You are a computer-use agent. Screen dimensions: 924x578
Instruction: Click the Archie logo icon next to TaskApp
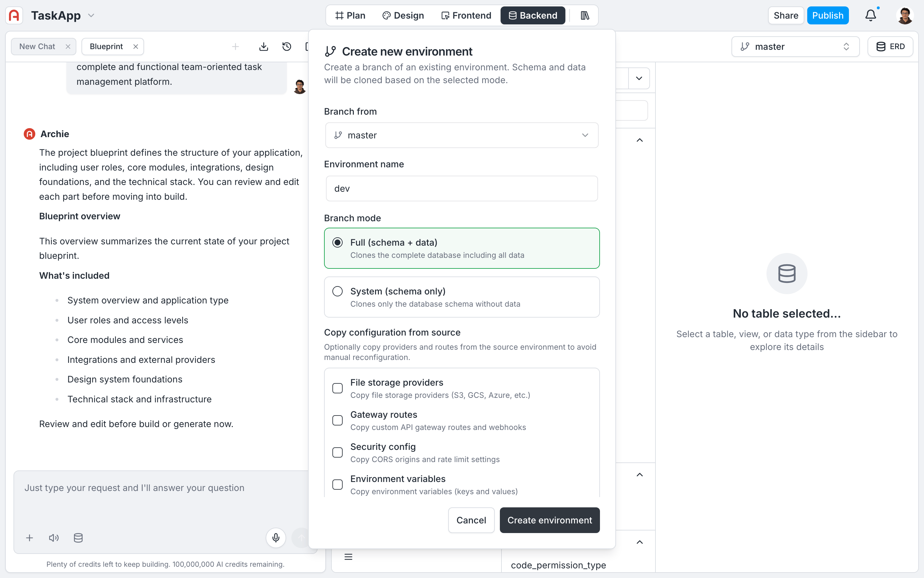coord(14,15)
